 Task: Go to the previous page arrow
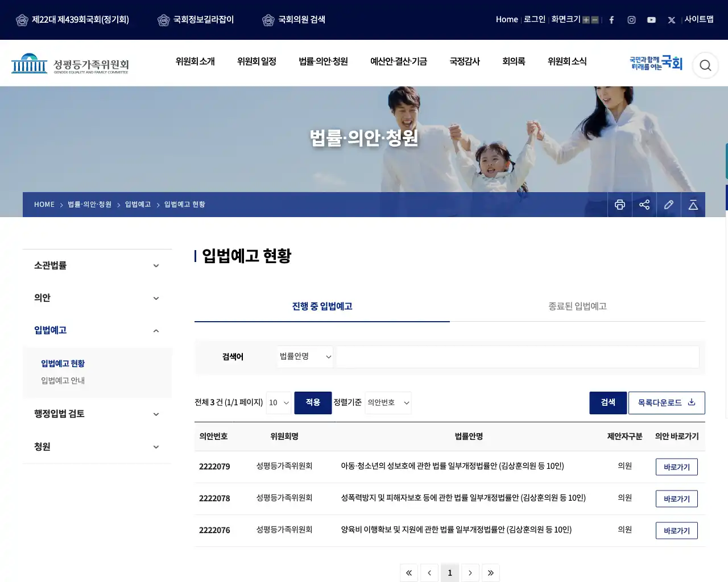(x=429, y=573)
